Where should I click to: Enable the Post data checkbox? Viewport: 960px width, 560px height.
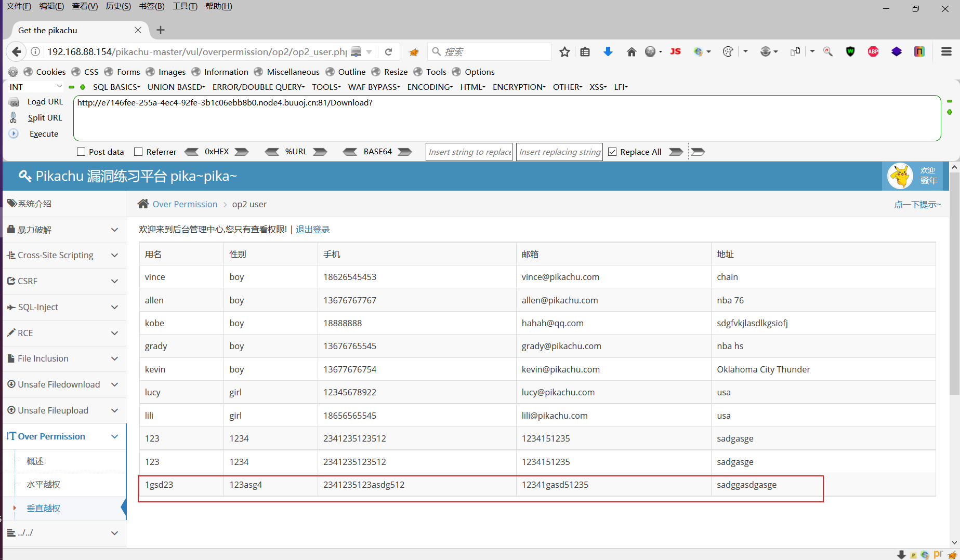(x=81, y=152)
